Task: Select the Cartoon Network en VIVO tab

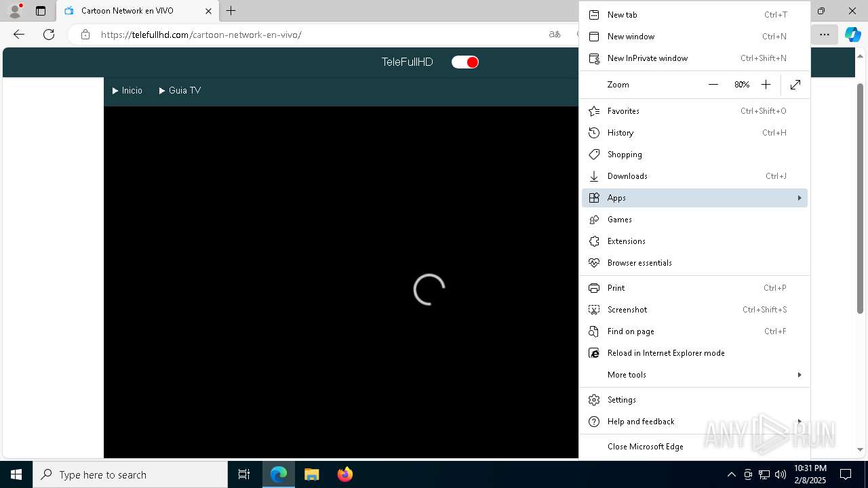Action: (x=138, y=11)
